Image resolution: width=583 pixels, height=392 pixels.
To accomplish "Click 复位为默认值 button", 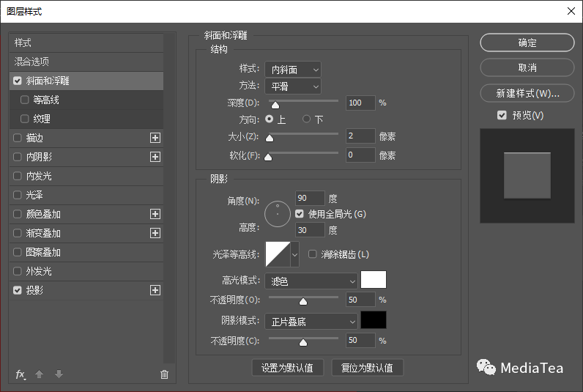I will pyautogui.click(x=367, y=368).
